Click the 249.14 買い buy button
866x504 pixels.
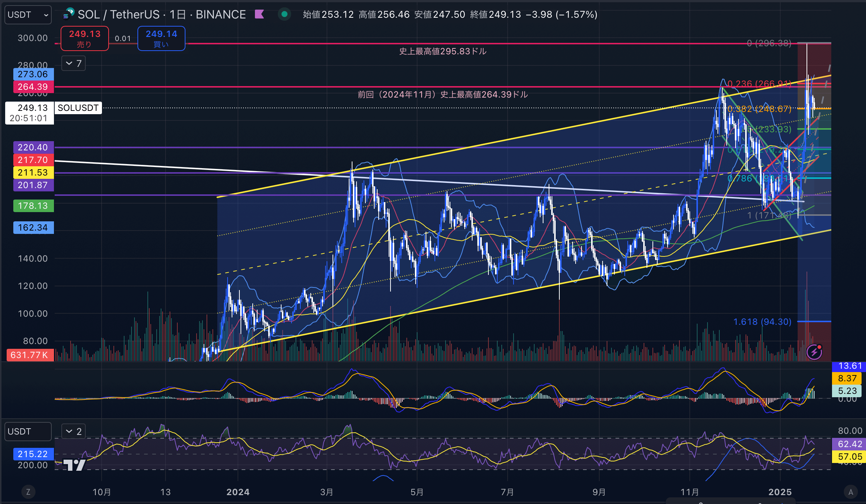tap(161, 38)
